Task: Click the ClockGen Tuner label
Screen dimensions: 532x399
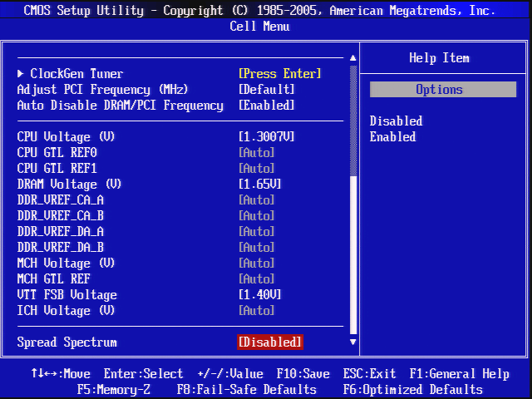Action: click(76, 74)
